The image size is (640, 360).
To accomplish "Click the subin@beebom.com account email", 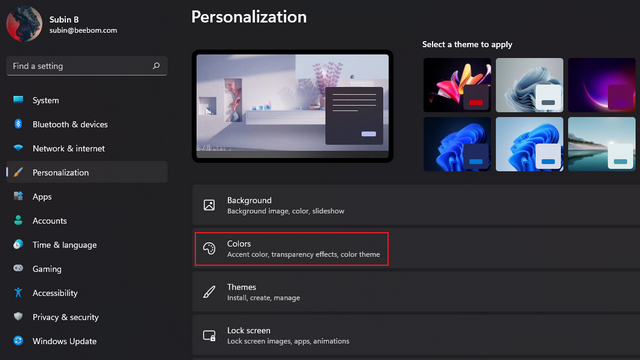I will [83, 30].
